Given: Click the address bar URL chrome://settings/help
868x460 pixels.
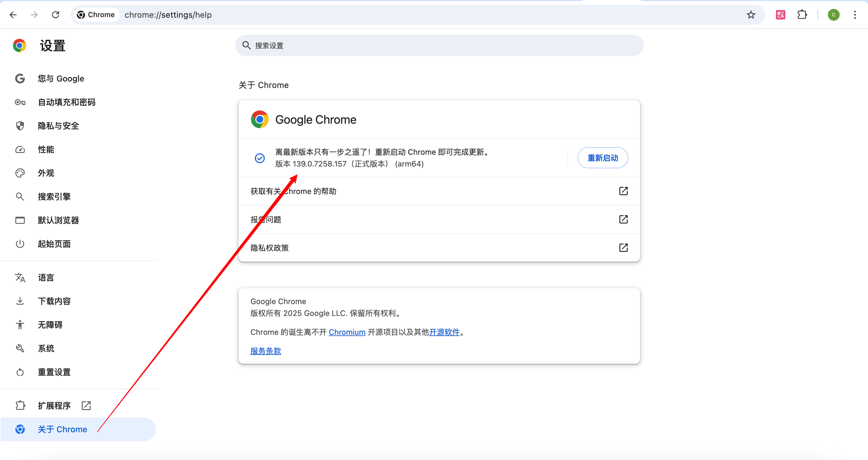Looking at the screenshot, I should pyautogui.click(x=168, y=15).
